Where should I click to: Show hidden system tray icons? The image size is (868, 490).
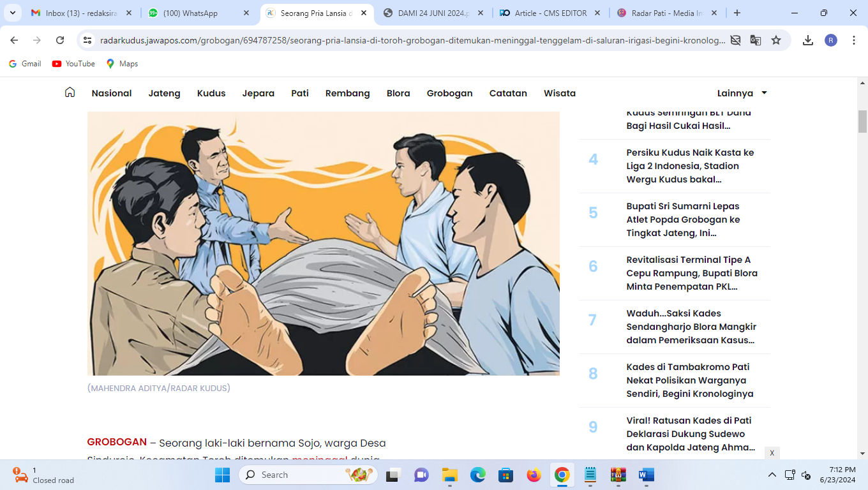pyautogui.click(x=772, y=475)
